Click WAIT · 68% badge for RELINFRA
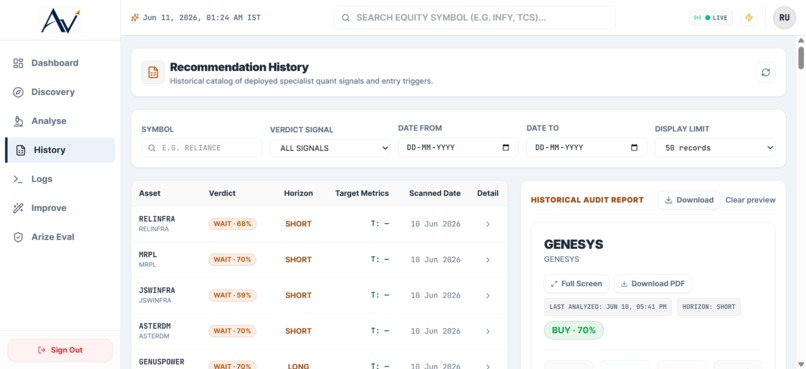The image size is (806, 369). point(232,224)
